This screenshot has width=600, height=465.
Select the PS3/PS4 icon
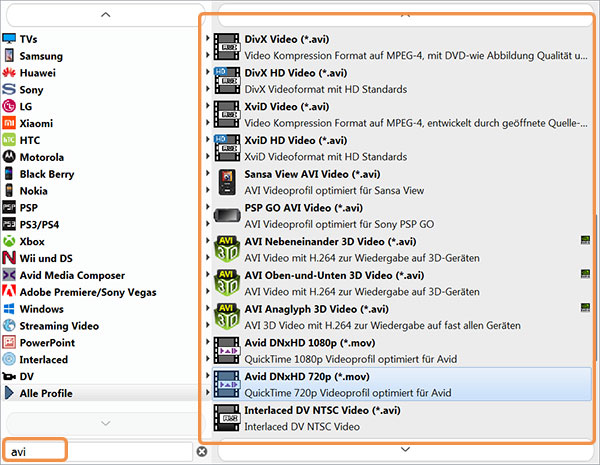(x=9, y=224)
